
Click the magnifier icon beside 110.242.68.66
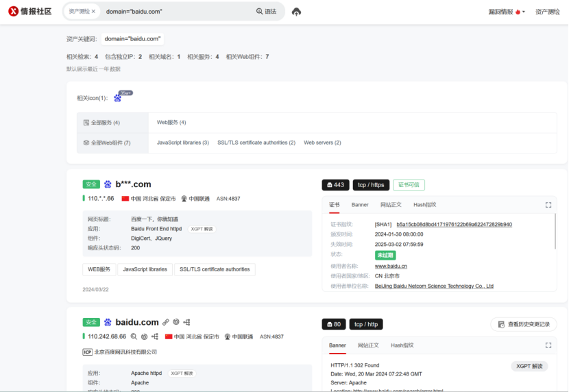point(134,336)
